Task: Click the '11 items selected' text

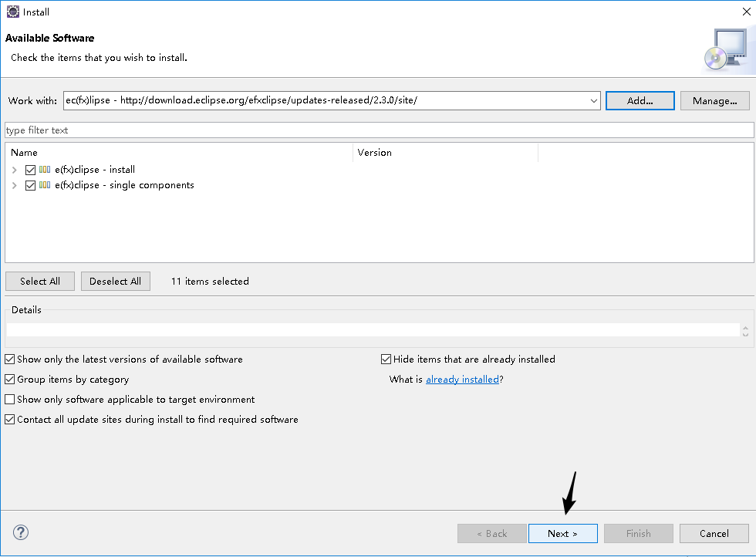Action: tap(210, 281)
